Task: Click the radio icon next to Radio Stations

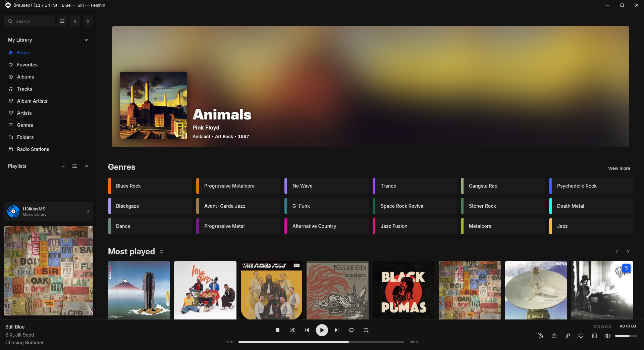Action: coord(11,149)
